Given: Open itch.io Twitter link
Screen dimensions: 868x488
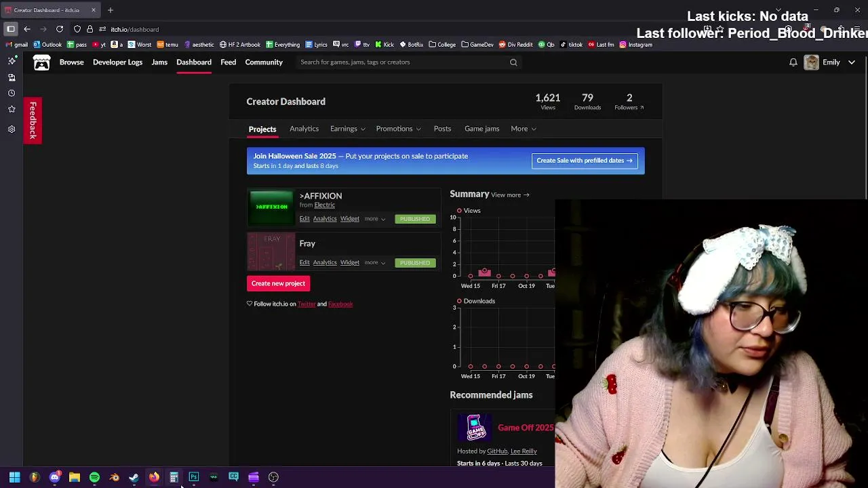Looking at the screenshot, I should (x=307, y=304).
